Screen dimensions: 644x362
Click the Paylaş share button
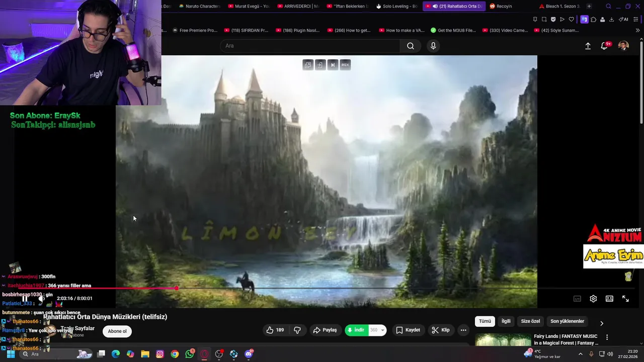click(x=325, y=330)
